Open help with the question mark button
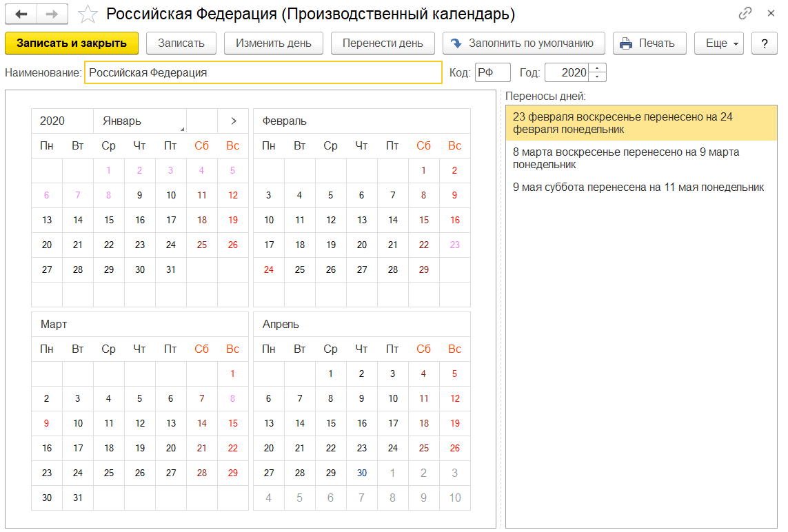The image size is (788, 532). (x=764, y=43)
